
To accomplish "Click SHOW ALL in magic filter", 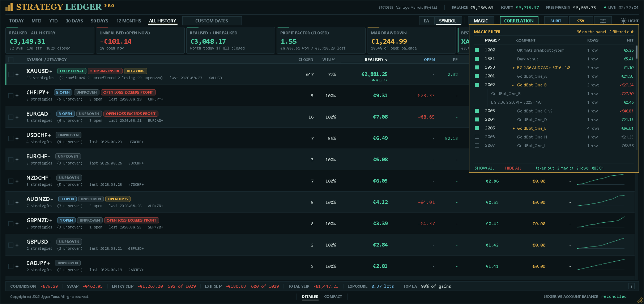I will 484,168.
